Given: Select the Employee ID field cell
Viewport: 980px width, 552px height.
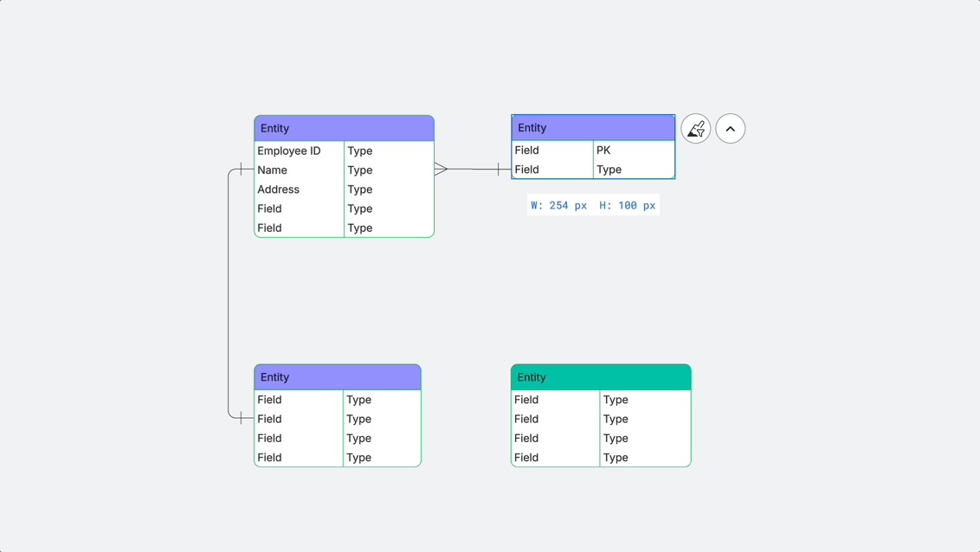Looking at the screenshot, I should (300, 151).
